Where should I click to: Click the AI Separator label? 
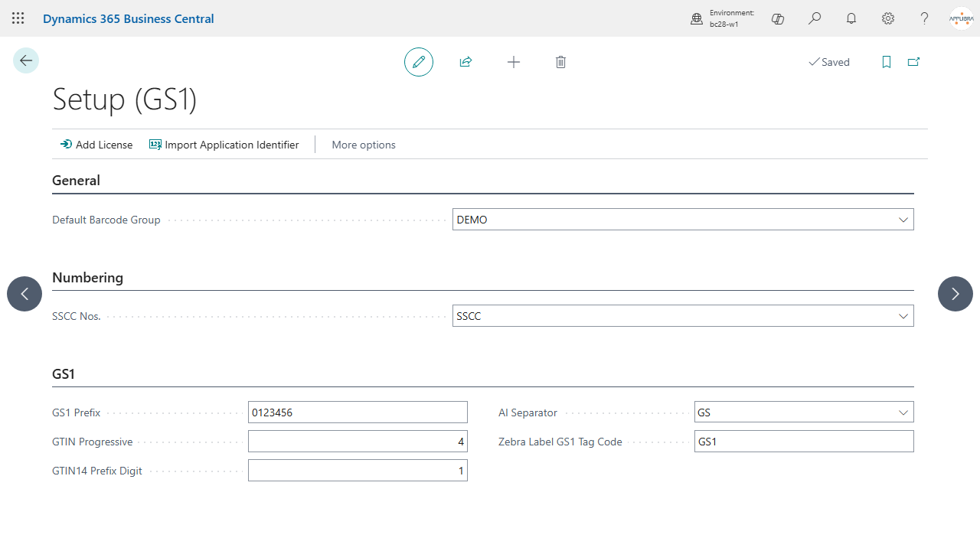[x=528, y=412]
